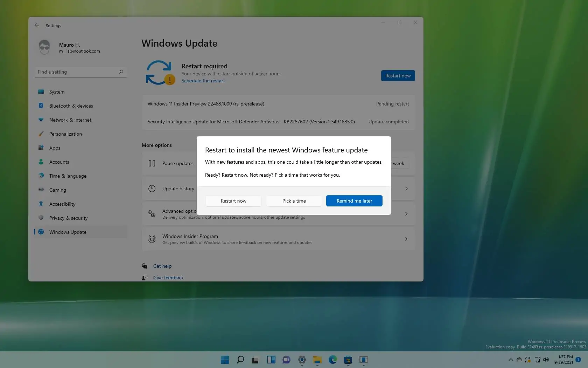The height and width of the screenshot is (368, 588).
Task: Click the Windows Insider Program icon
Action: click(x=152, y=239)
